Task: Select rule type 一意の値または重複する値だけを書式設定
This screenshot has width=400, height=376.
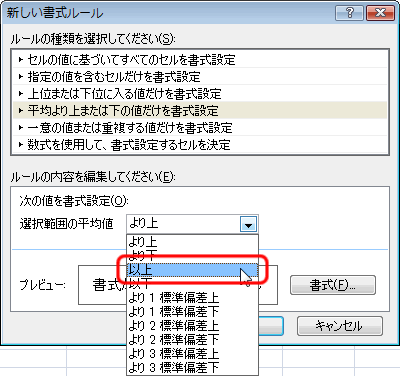Action: pyautogui.click(x=200, y=128)
